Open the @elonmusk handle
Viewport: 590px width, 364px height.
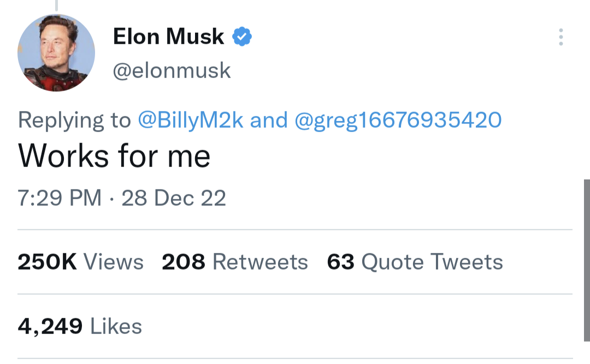172,70
